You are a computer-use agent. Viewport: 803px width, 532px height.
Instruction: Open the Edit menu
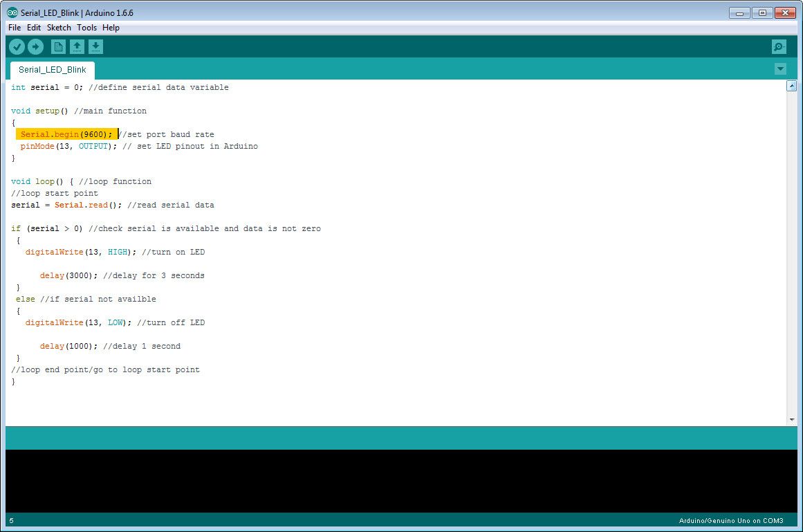[33, 28]
